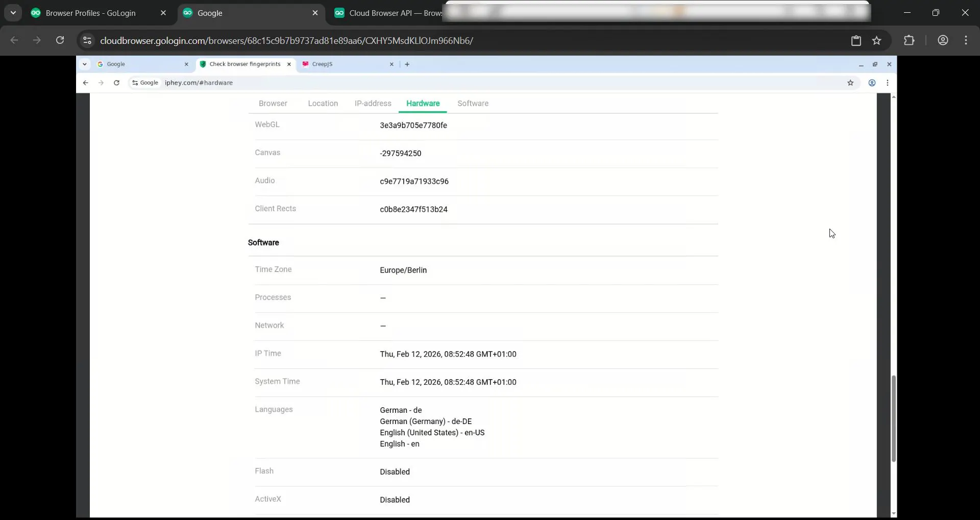Open the Location section tab
The width and height of the screenshot is (980, 520).
323,103
